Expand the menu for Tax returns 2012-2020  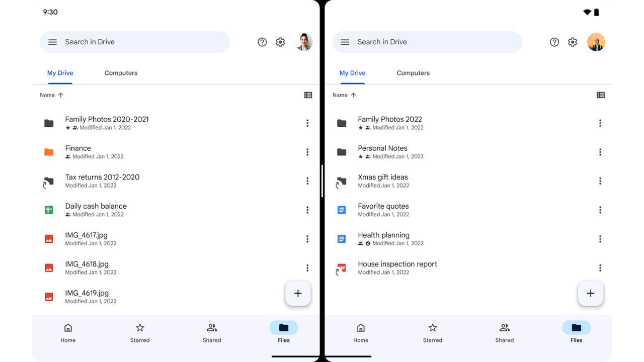coord(307,181)
